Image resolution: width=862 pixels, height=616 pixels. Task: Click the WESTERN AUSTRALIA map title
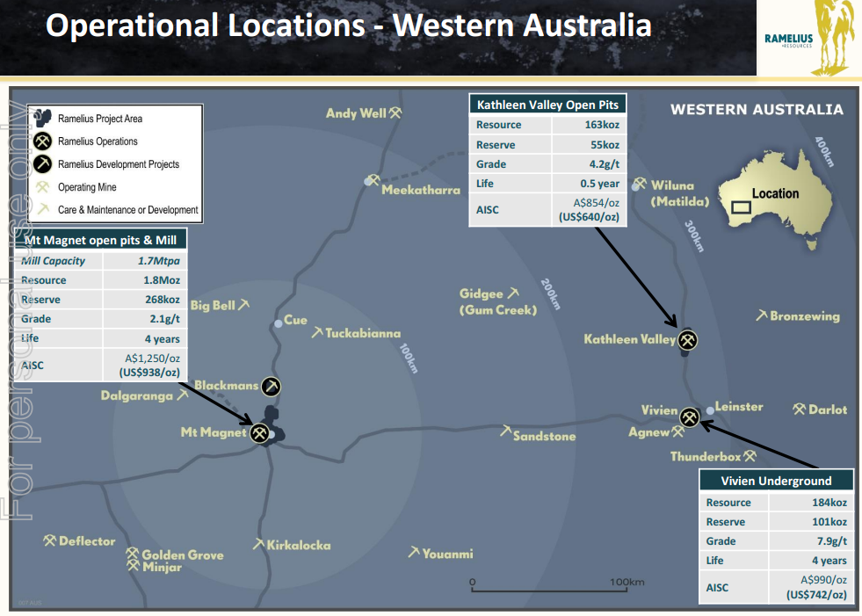coord(757,110)
